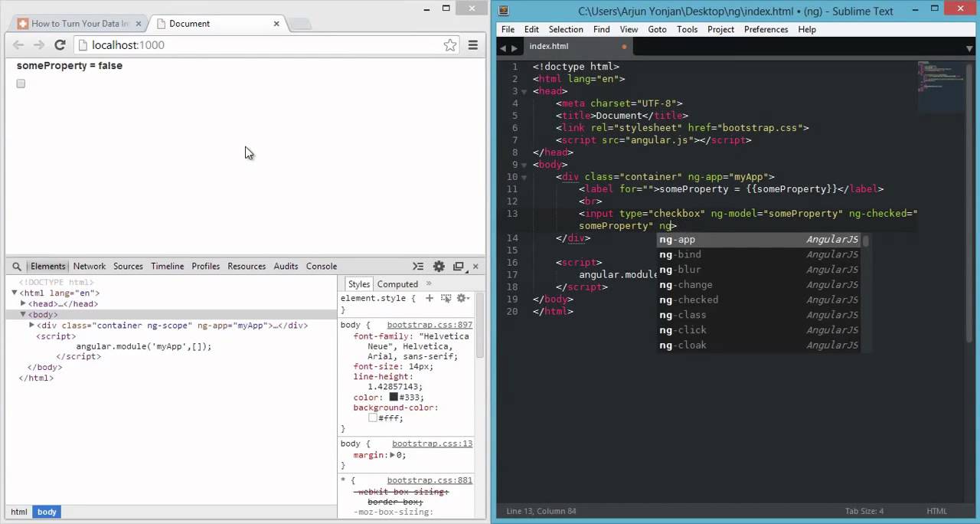Click the #333 color swatch
980x524 pixels.
(394, 398)
